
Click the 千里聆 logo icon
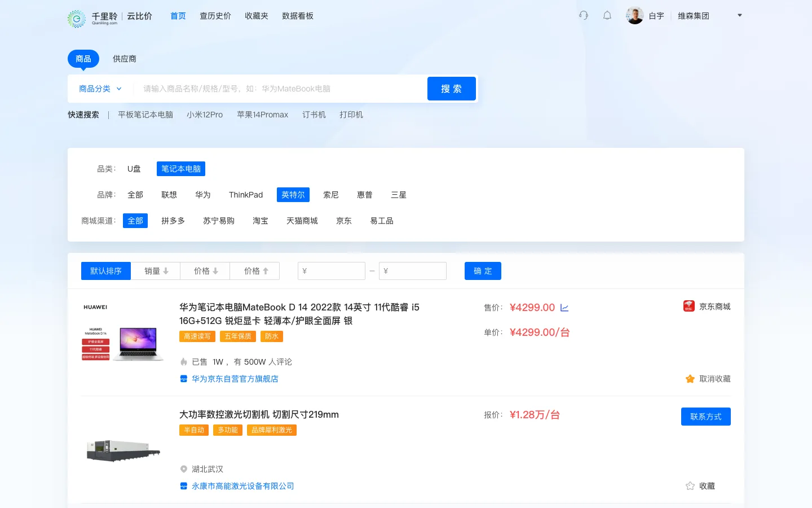[76, 19]
